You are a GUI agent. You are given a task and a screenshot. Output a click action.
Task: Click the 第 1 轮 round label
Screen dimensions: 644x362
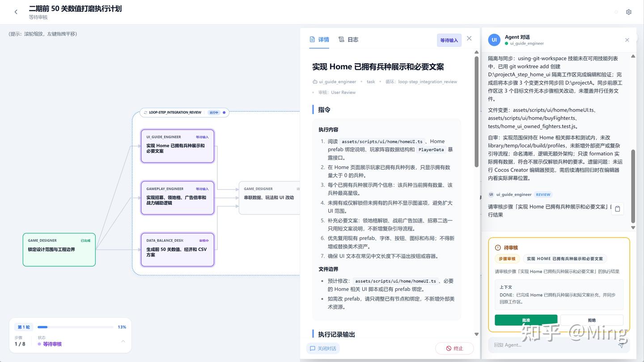click(24, 327)
